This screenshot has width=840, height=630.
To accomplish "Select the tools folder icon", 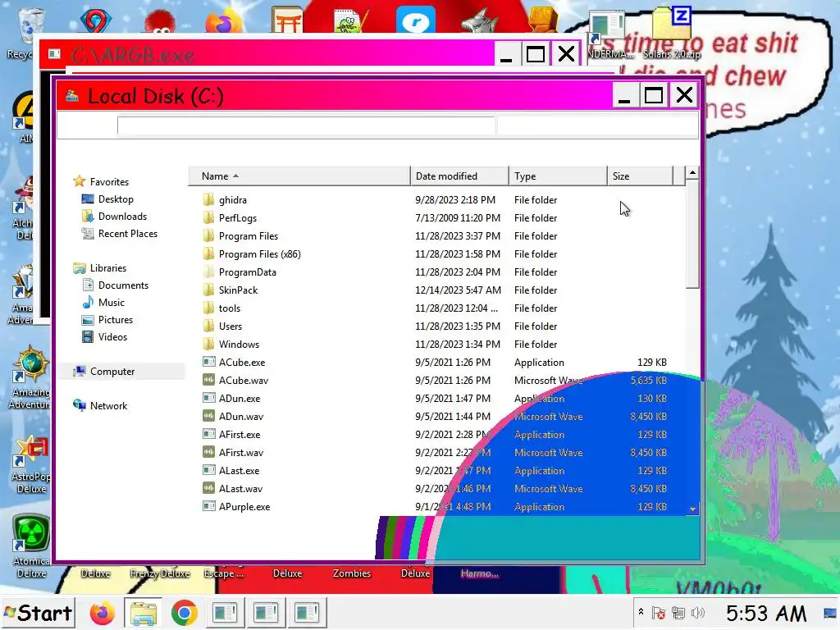I will pos(209,308).
